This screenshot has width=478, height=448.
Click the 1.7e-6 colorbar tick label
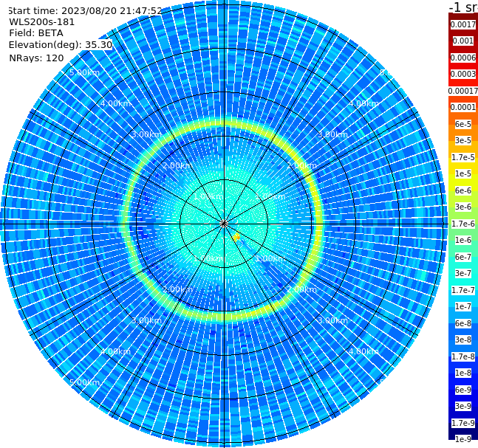463,224
